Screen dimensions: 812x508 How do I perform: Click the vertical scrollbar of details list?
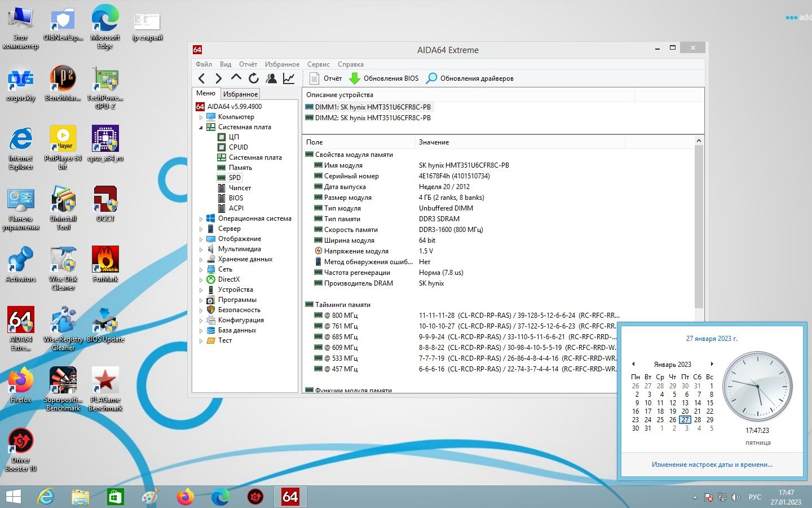[x=699, y=226]
